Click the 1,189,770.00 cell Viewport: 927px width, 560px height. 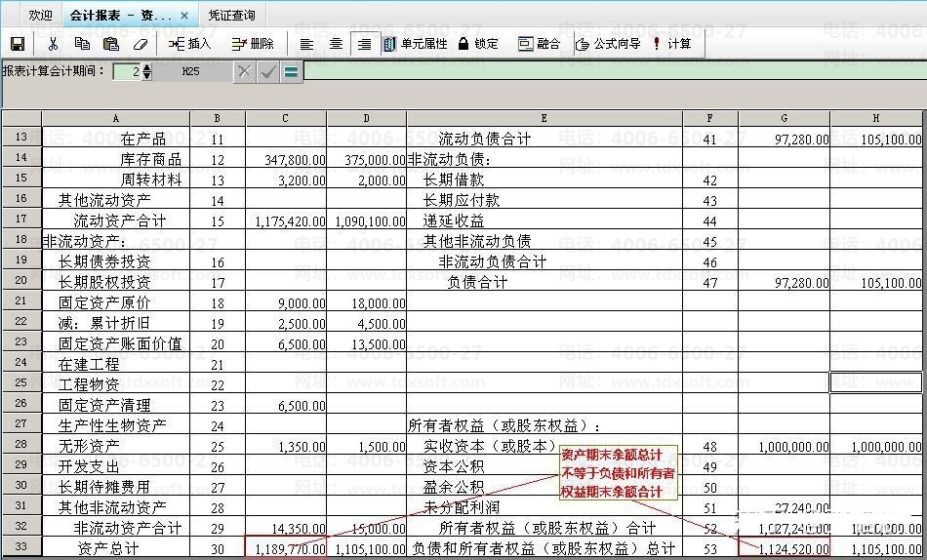click(286, 547)
